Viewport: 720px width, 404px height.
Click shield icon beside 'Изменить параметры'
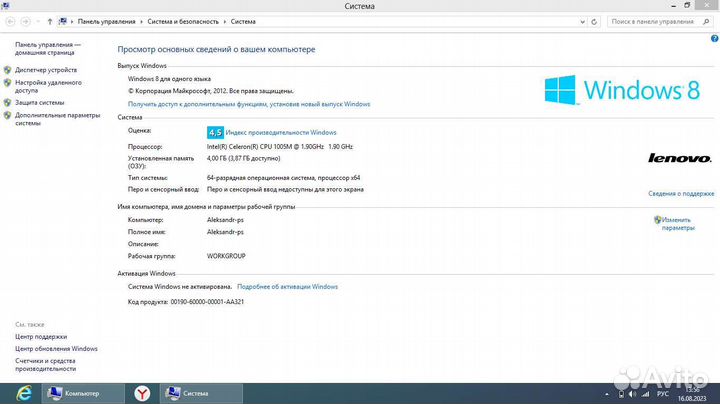[658, 220]
